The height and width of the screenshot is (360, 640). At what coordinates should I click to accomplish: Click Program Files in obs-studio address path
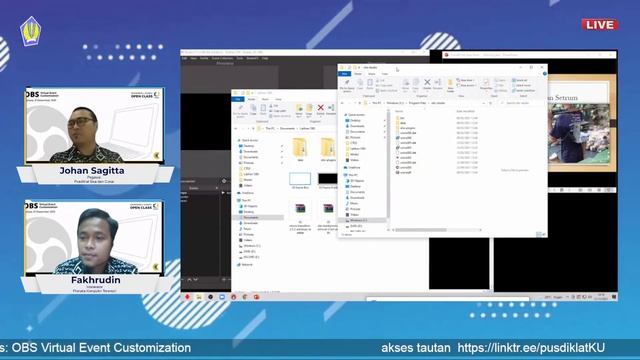(x=417, y=103)
